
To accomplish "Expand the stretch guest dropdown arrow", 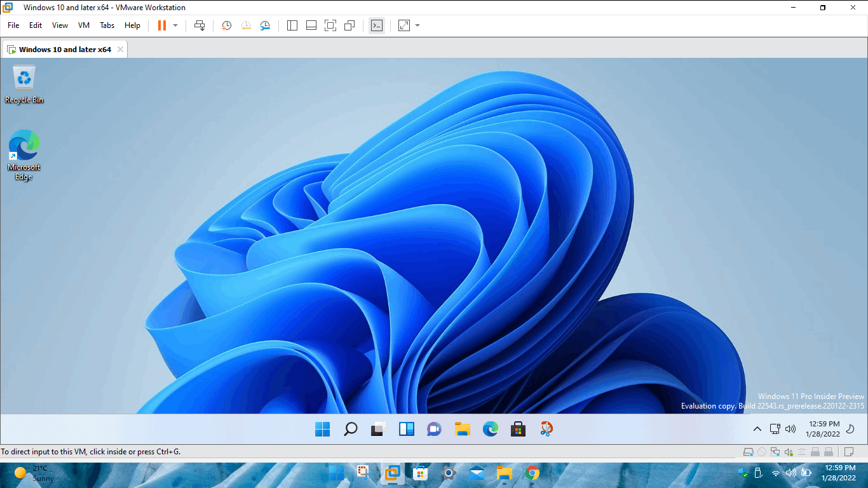I will click(x=417, y=25).
